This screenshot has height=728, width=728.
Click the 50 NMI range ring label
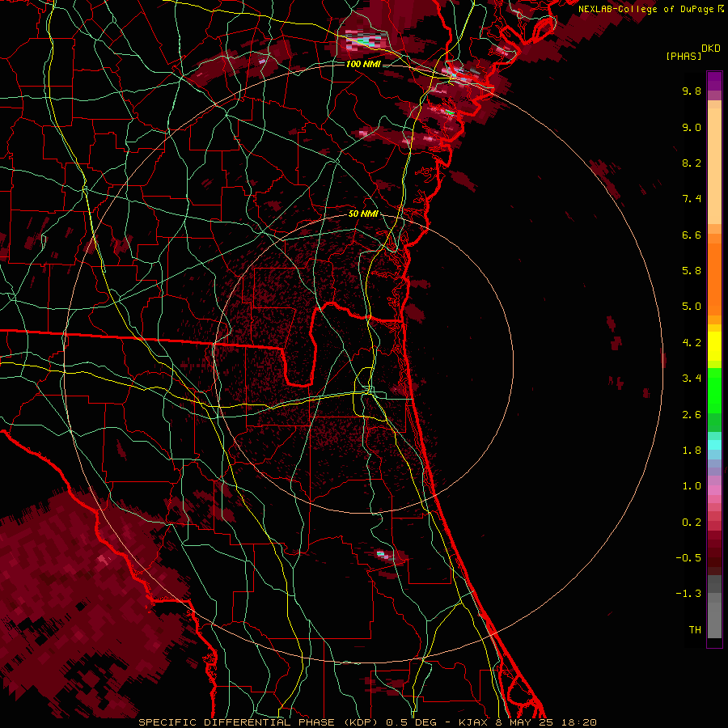point(363,214)
